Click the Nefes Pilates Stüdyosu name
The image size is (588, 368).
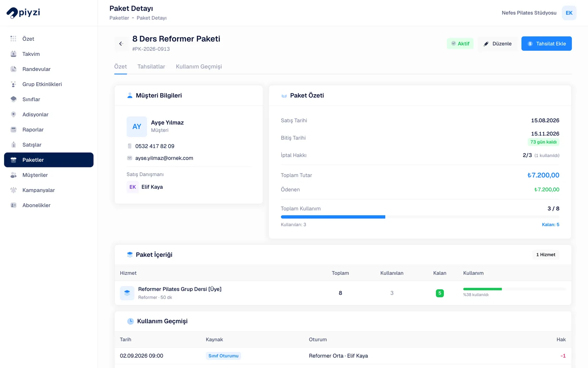[529, 13]
